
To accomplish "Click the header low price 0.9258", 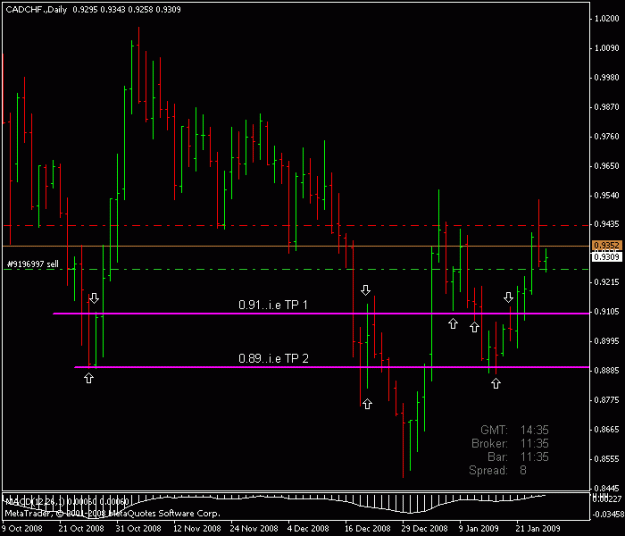I will [x=140, y=10].
